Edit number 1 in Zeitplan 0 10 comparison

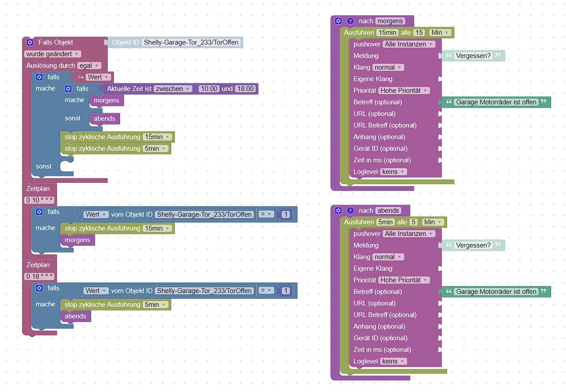286,215
